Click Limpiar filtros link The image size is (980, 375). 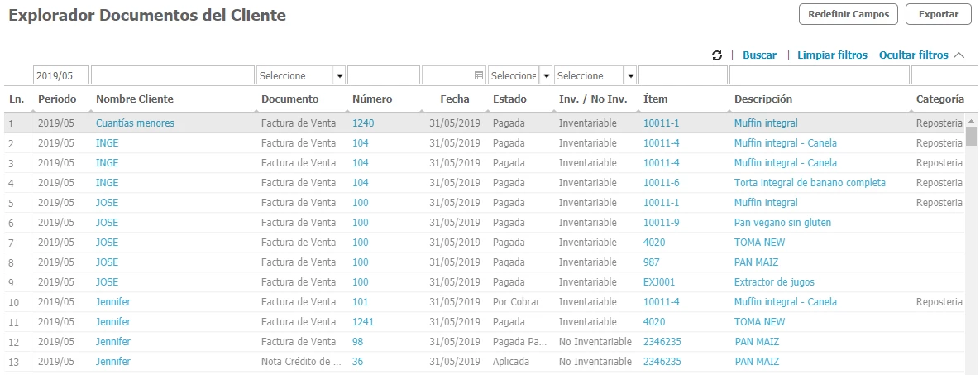(832, 55)
